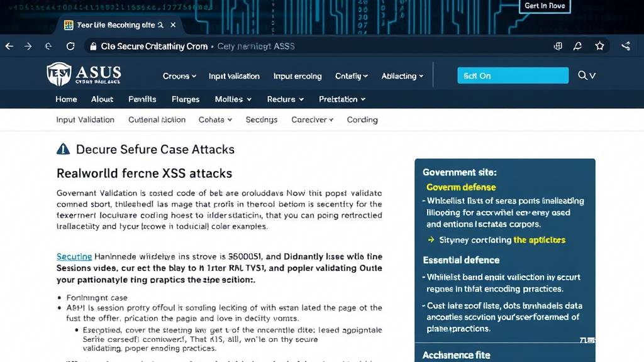Select the Cording sub-tab
This screenshot has width=644, height=362.
click(x=362, y=120)
